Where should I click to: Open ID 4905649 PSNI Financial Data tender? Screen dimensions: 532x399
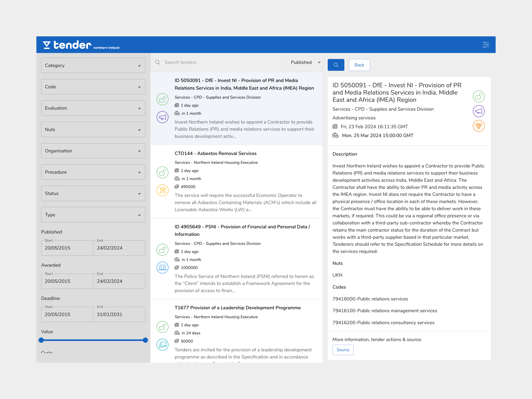point(236,259)
